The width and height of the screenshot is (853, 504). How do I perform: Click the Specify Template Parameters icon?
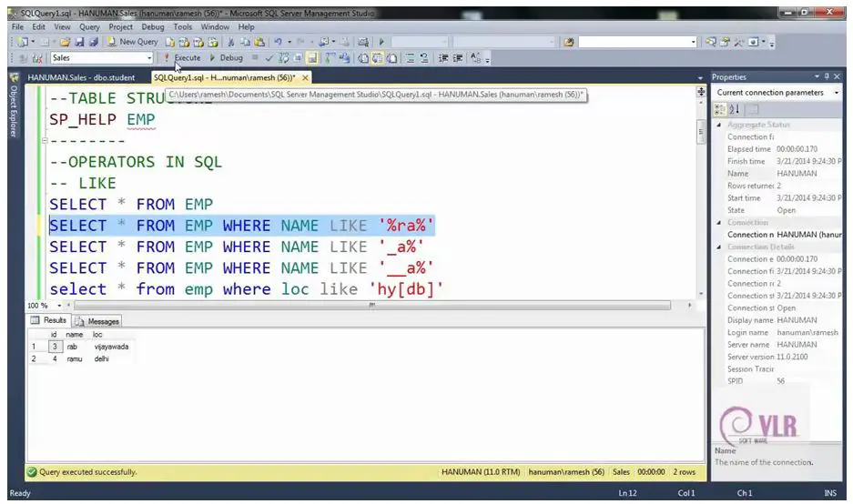click(x=475, y=58)
